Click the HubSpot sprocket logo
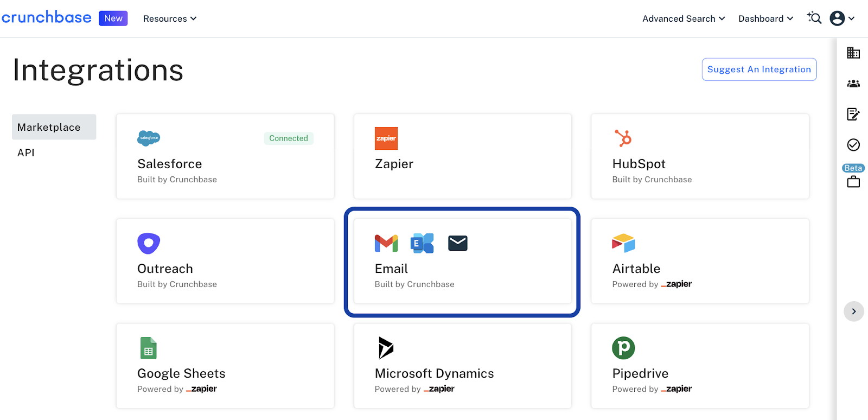The image size is (868, 420). 623,138
